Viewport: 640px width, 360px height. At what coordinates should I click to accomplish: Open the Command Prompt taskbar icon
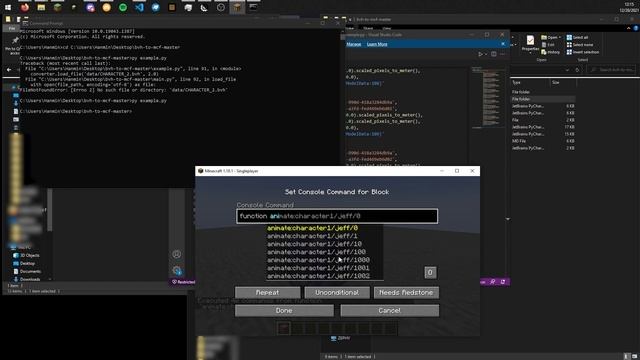tap(253, 7)
